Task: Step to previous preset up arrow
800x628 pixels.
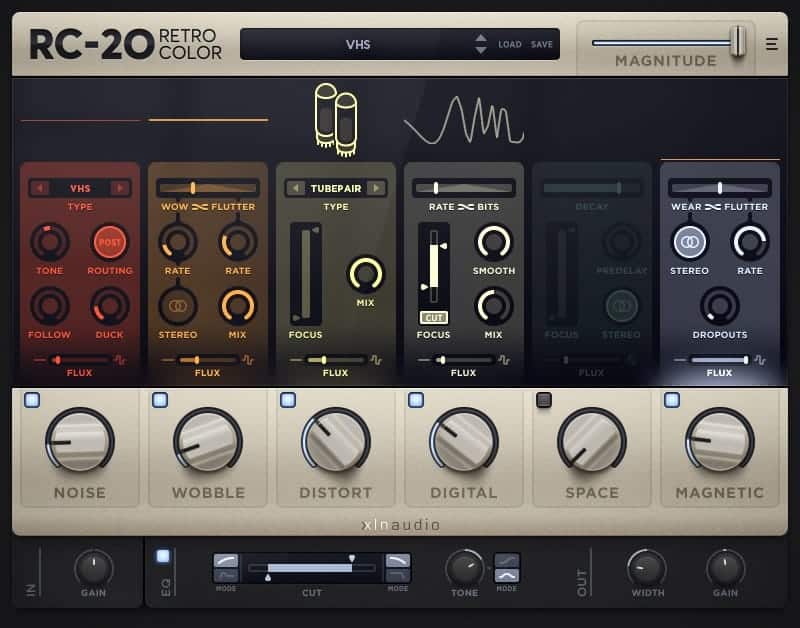Action: 481,38
